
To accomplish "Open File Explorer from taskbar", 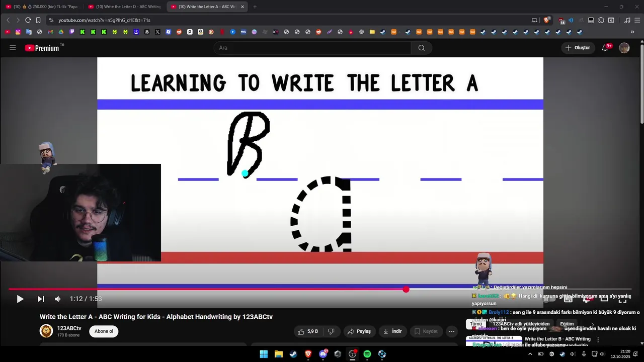I will pyautogui.click(x=278, y=354).
